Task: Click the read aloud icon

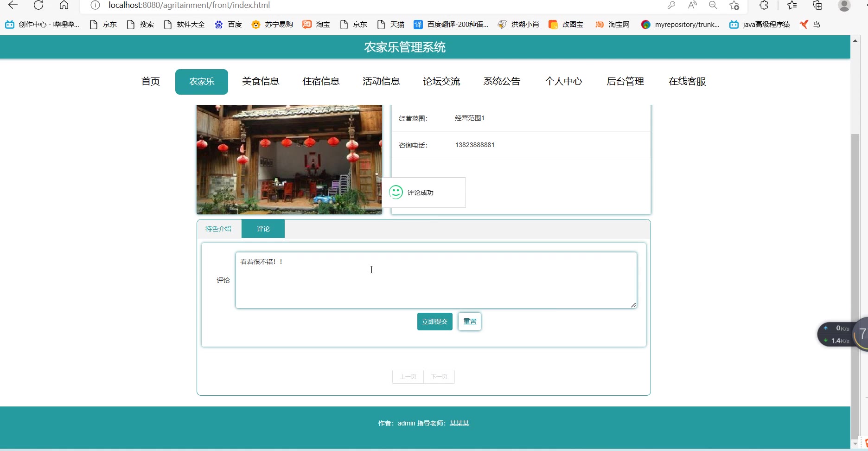Action: pos(692,5)
